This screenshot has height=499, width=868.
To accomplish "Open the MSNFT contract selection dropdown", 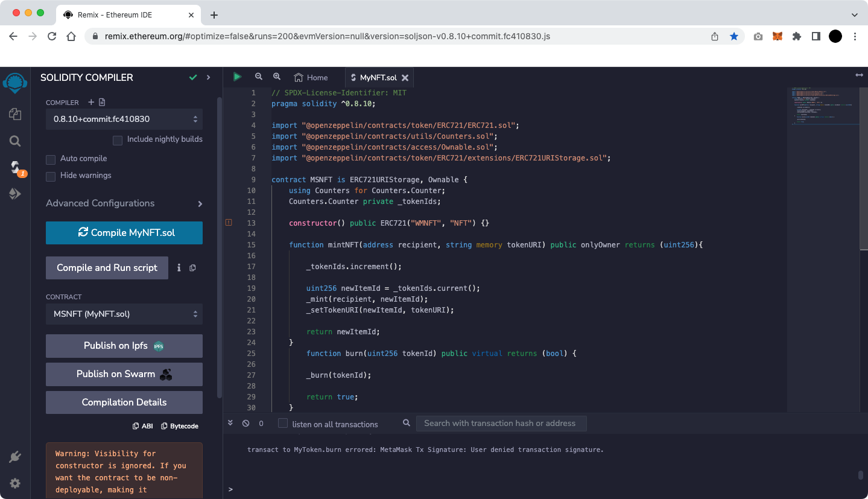I will click(x=124, y=314).
